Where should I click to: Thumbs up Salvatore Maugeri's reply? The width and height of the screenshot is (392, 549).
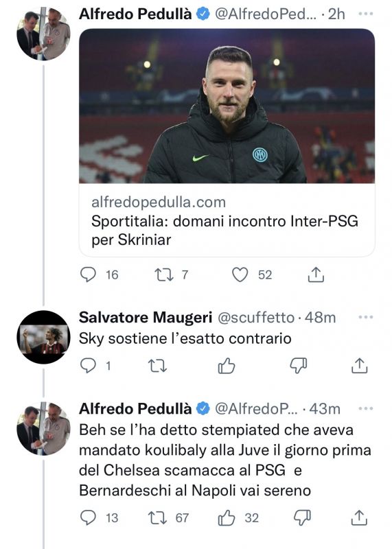[x=227, y=366]
